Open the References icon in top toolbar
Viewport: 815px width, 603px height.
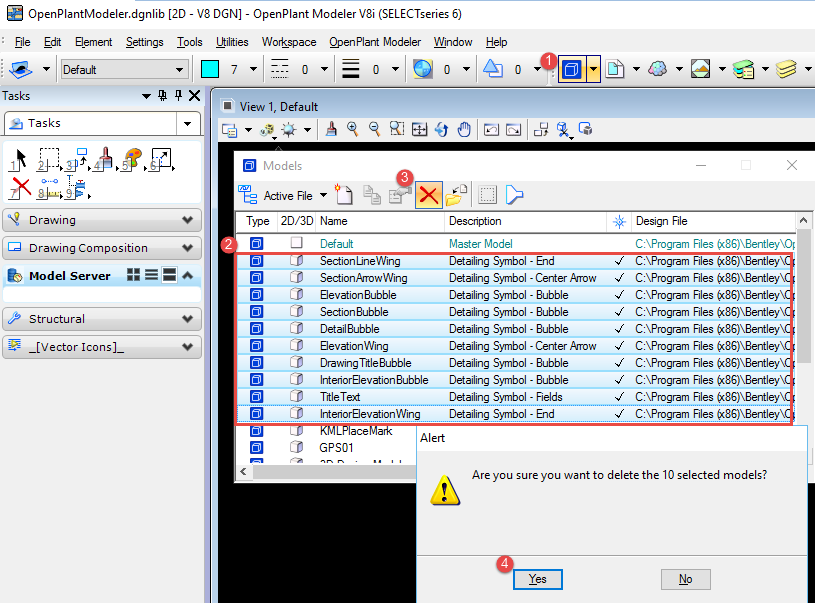tap(615, 69)
